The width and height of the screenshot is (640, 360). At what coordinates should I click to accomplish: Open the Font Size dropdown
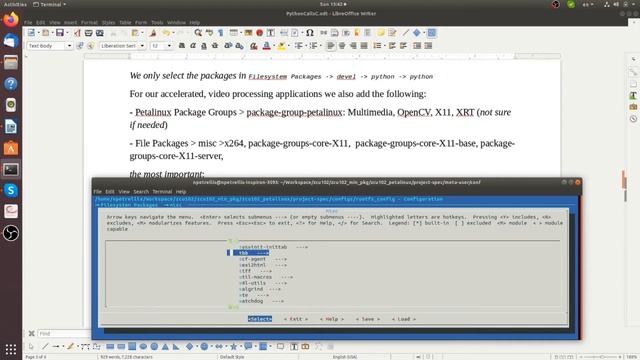[169, 46]
